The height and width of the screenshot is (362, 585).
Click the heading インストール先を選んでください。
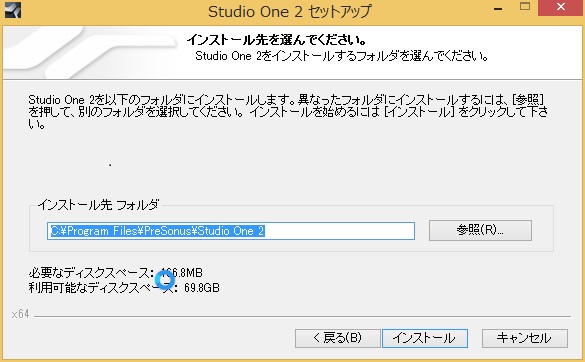click(276, 39)
